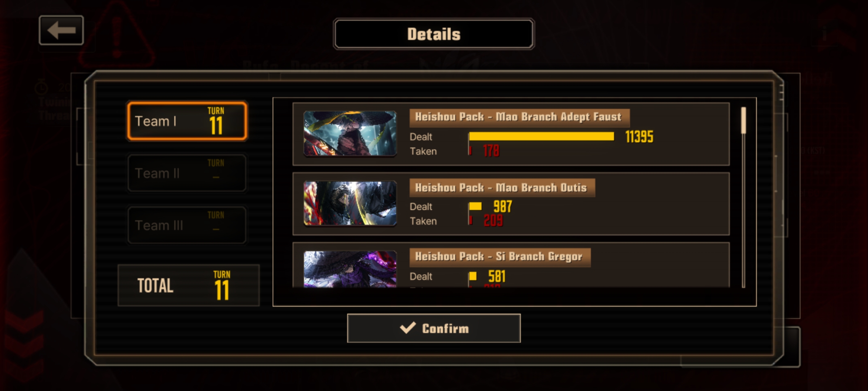
Task: Select the Team I tab
Action: tap(187, 121)
